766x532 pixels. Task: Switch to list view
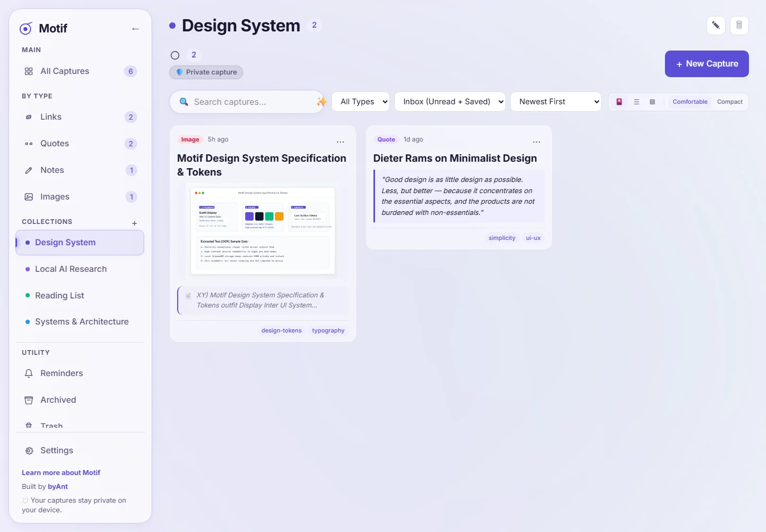pos(636,102)
